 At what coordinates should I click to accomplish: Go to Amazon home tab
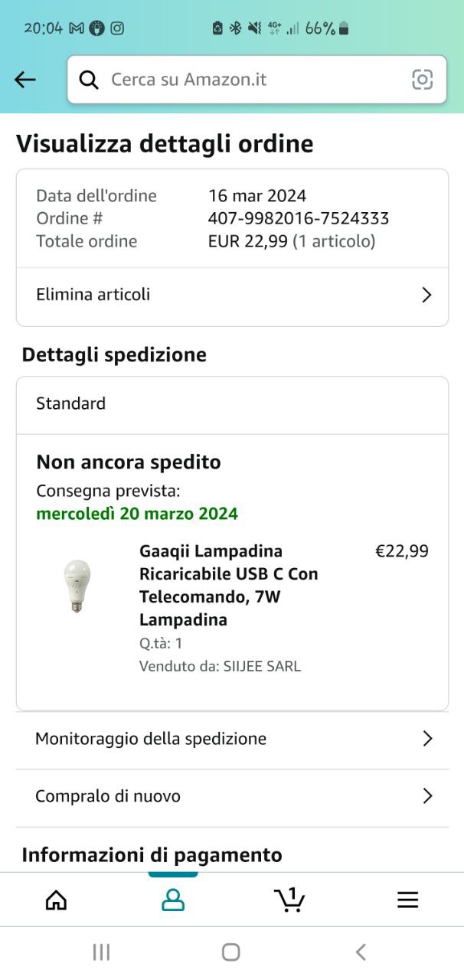[x=56, y=900]
